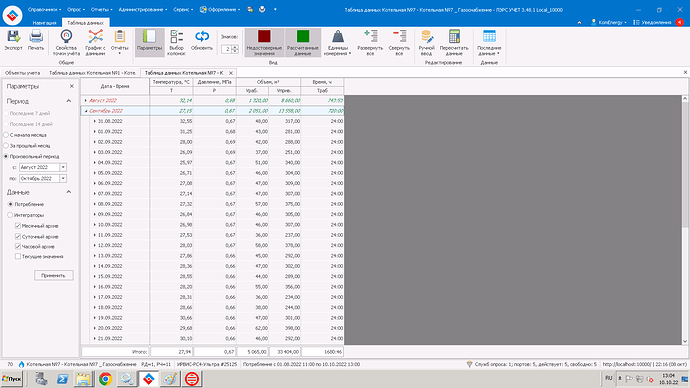Viewport: 690px width, 388px height.
Task: Click polling service icon in status bar
Action: click(469, 364)
